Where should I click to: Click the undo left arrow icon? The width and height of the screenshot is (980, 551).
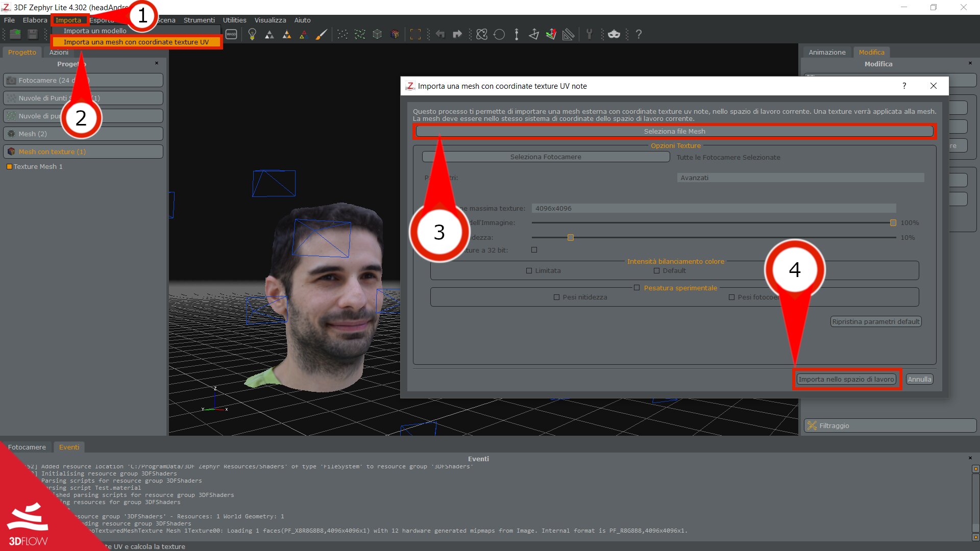[440, 34]
